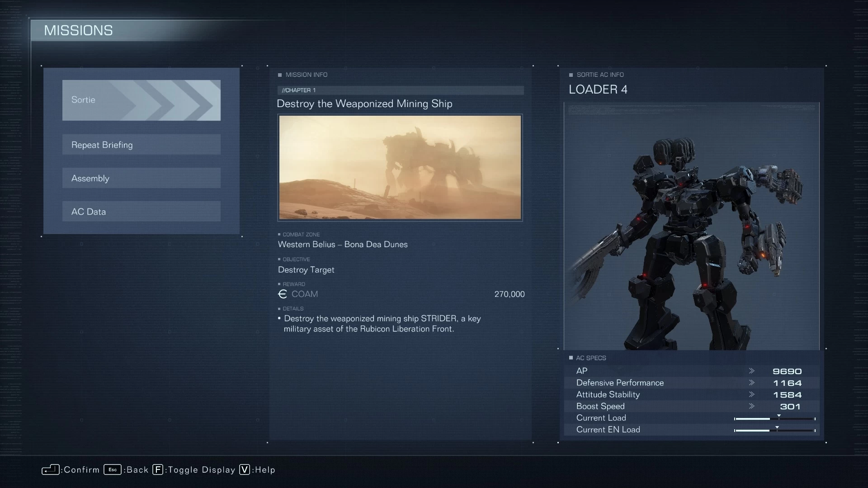The image size is (868, 488).
Task: Click the V key Help icon
Action: (x=245, y=469)
